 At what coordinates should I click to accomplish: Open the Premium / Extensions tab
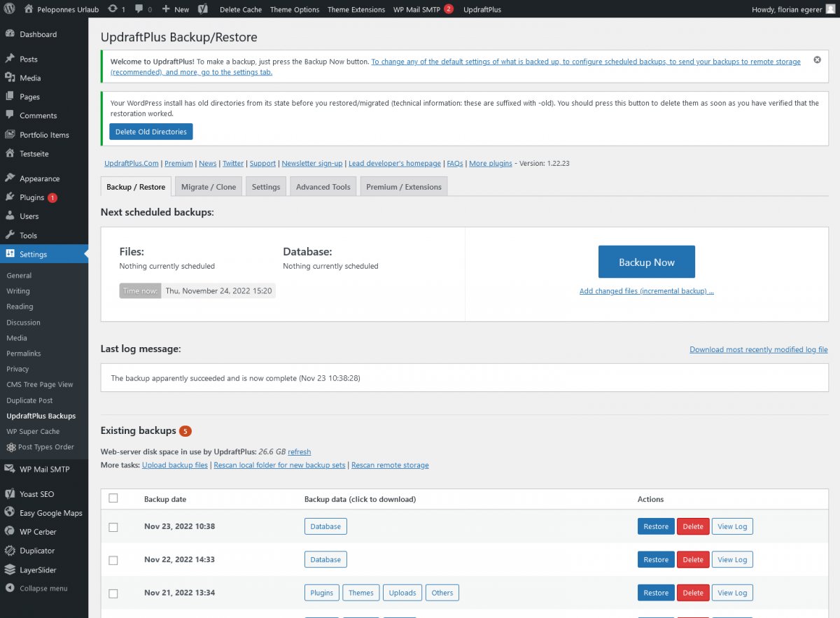click(x=404, y=187)
